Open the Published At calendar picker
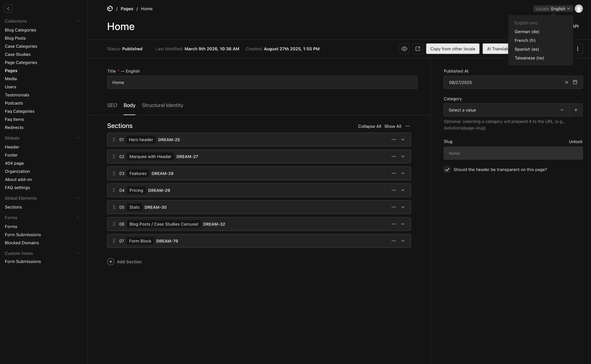Image resolution: width=591 pixels, height=364 pixels. [x=575, y=82]
